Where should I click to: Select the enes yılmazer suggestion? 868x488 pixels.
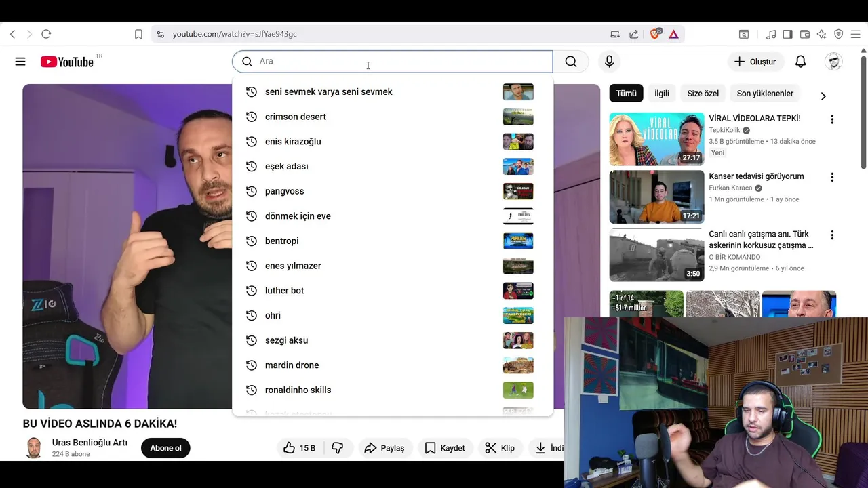coord(393,266)
